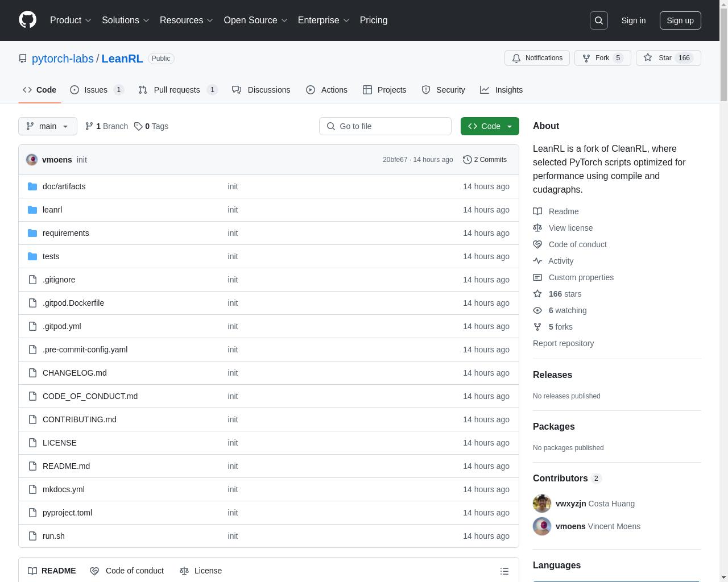Click vwxyzjn contributor avatar
728x582 pixels.
coord(542,504)
